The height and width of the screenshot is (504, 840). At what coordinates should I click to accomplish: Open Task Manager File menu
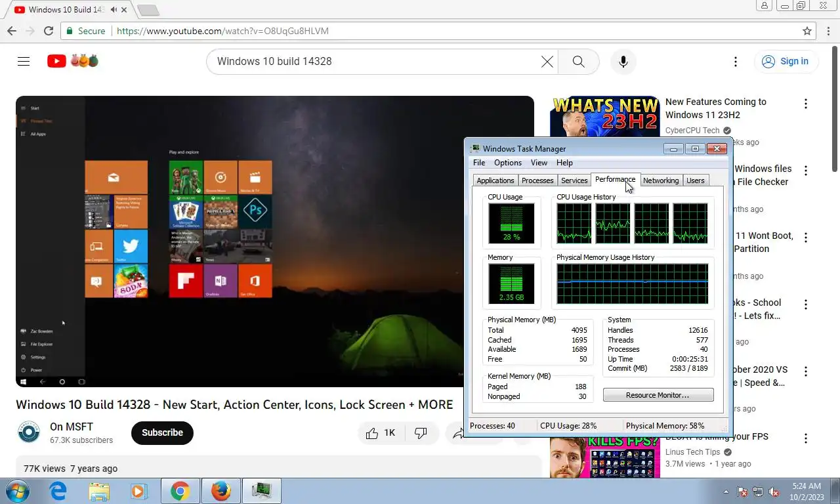(479, 163)
